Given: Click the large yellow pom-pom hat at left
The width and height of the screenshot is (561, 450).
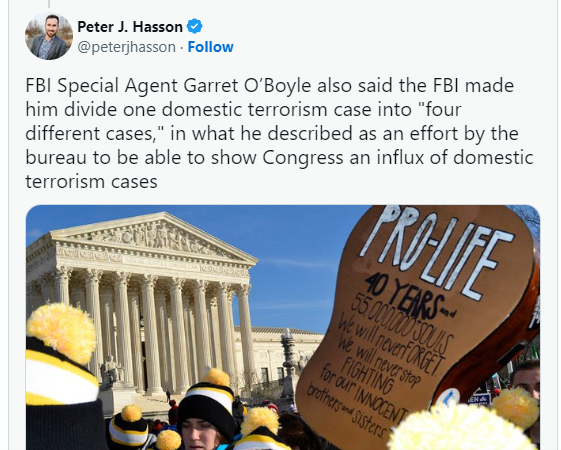Looking at the screenshot, I should pyautogui.click(x=62, y=331).
